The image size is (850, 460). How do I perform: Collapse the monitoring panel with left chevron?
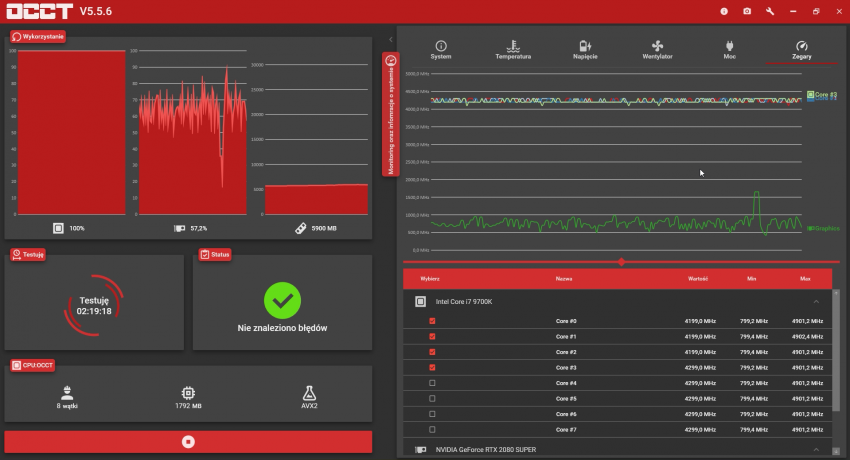(391, 40)
